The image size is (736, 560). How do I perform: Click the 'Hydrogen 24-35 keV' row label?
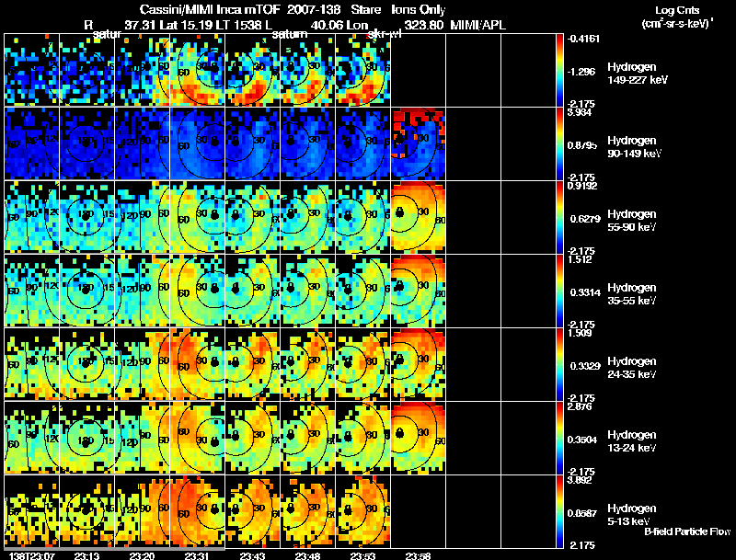click(x=632, y=368)
